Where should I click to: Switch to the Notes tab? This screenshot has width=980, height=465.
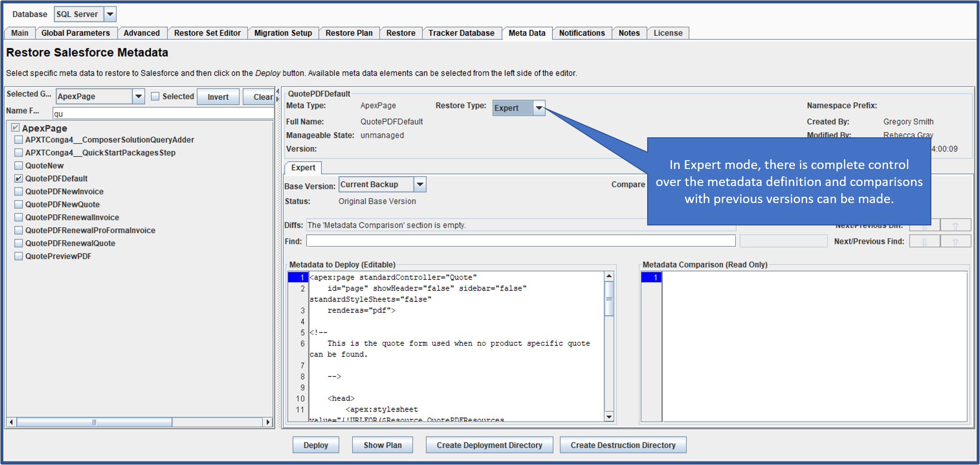[x=629, y=33]
